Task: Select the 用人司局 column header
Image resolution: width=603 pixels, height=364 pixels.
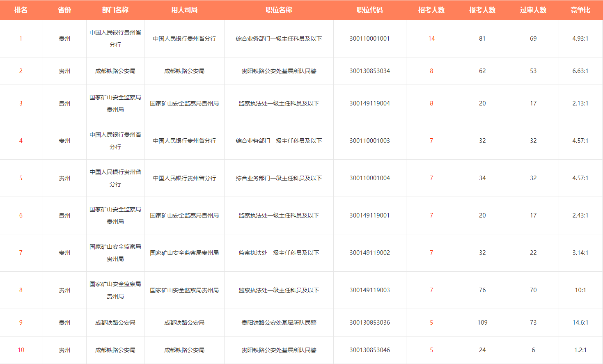Action: pos(184,10)
